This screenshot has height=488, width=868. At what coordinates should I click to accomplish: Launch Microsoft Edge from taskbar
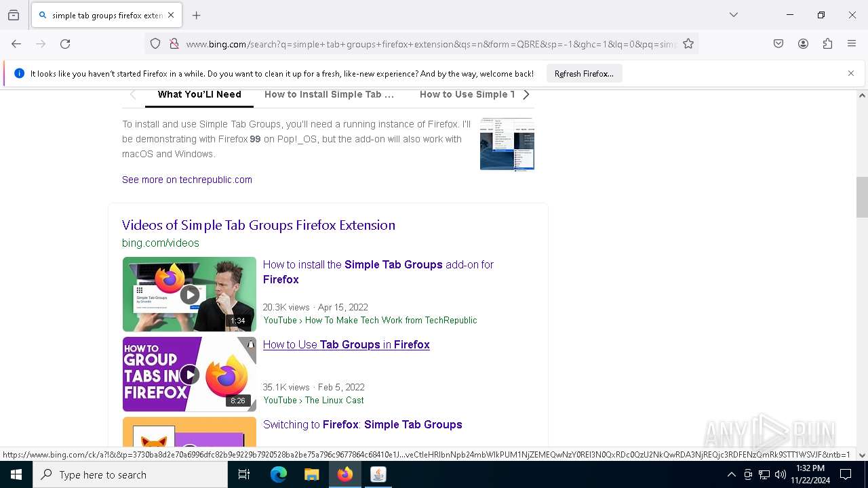[x=279, y=474]
